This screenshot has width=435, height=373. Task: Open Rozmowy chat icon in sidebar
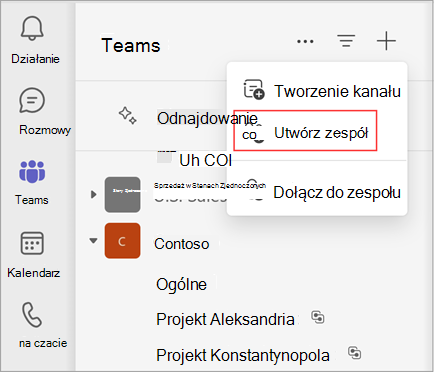32,100
